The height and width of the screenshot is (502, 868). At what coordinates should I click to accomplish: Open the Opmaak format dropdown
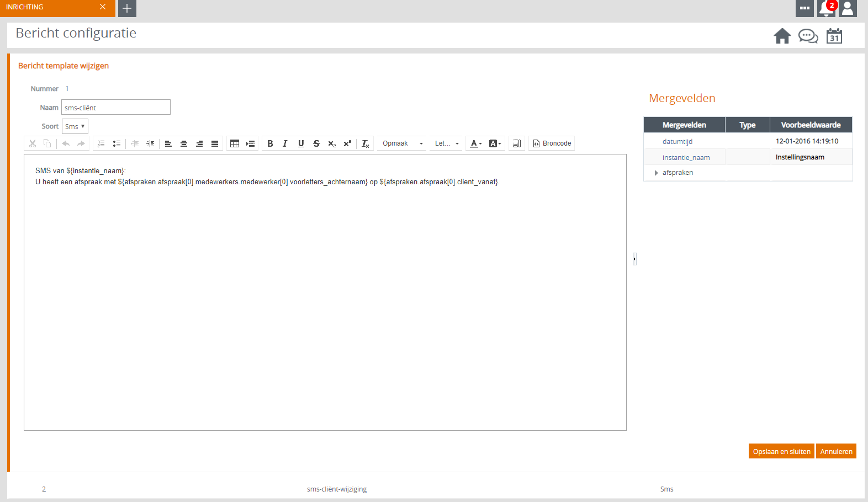[403, 143]
